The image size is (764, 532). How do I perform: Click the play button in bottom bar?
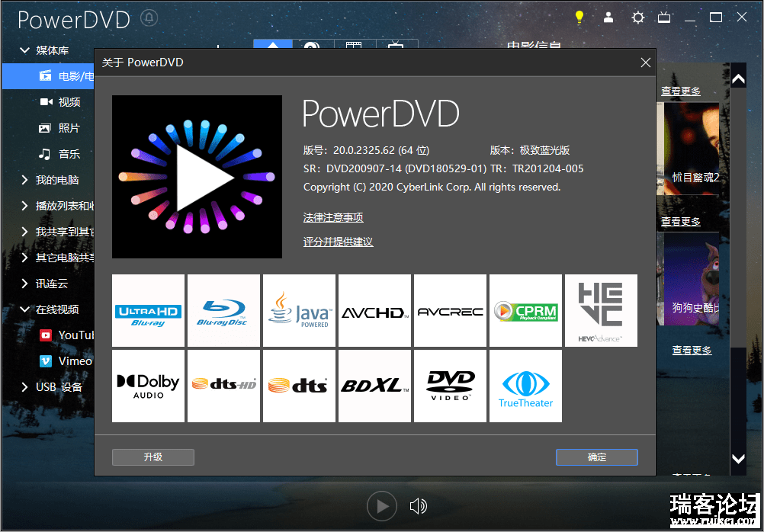tap(382, 506)
